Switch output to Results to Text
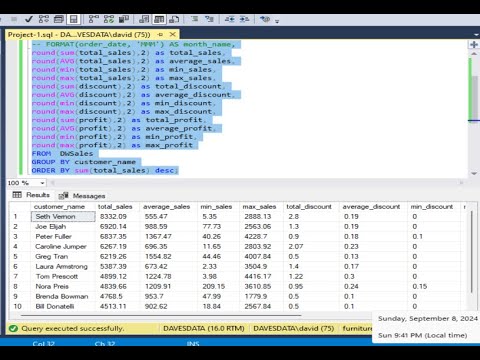This screenshot has width=480, height=360. click(144, 19)
